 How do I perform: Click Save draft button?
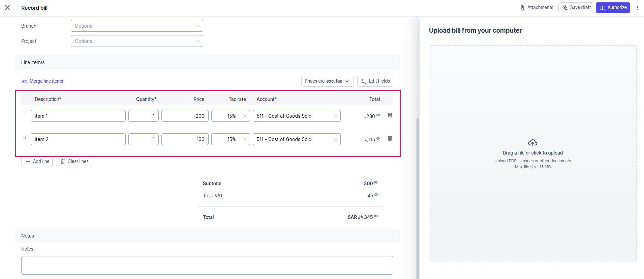(576, 7)
